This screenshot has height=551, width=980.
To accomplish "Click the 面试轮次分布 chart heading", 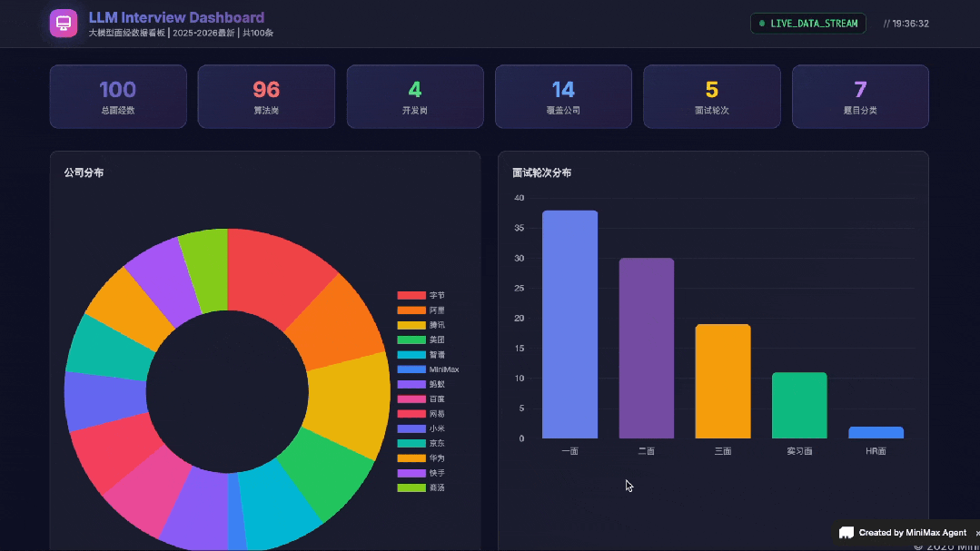I will 541,172.
